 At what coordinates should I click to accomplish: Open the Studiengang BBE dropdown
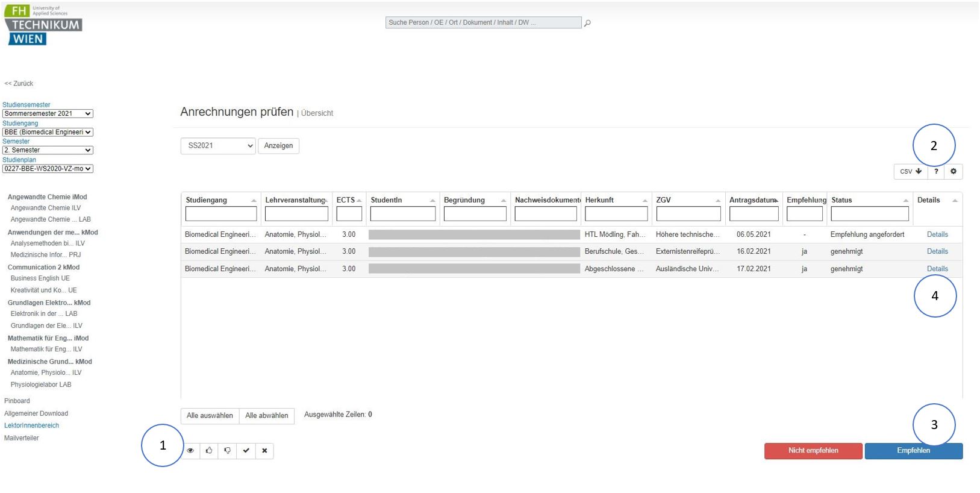[48, 132]
